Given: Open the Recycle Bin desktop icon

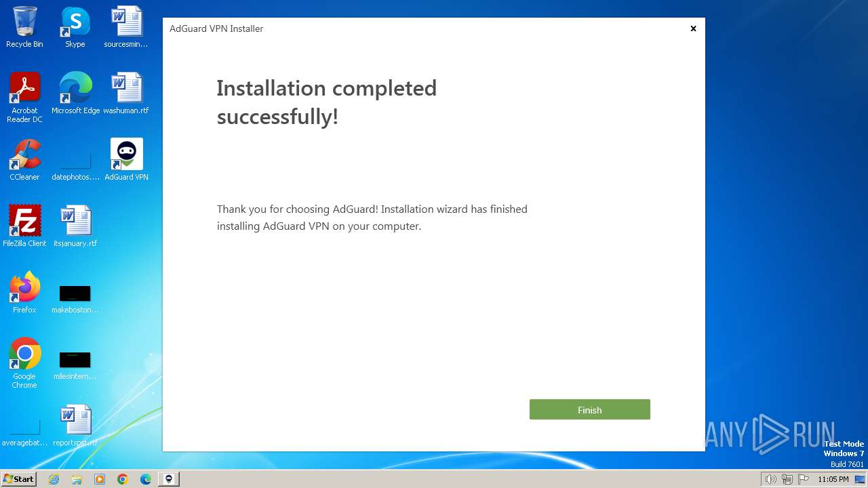Looking at the screenshot, I should pyautogui.click(x=24, y=27).
